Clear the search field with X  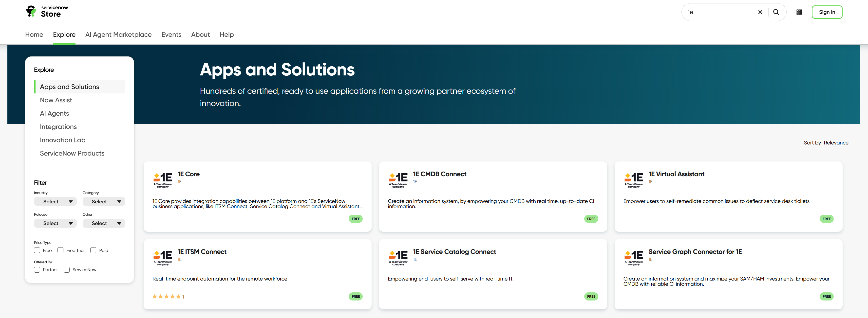pyautogui.click(x=760, y=12)
